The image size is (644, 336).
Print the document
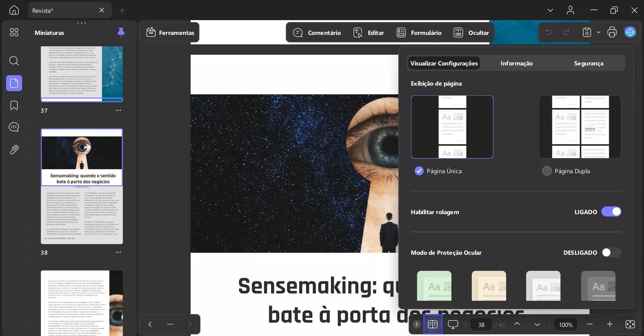(x=612, y=32)
